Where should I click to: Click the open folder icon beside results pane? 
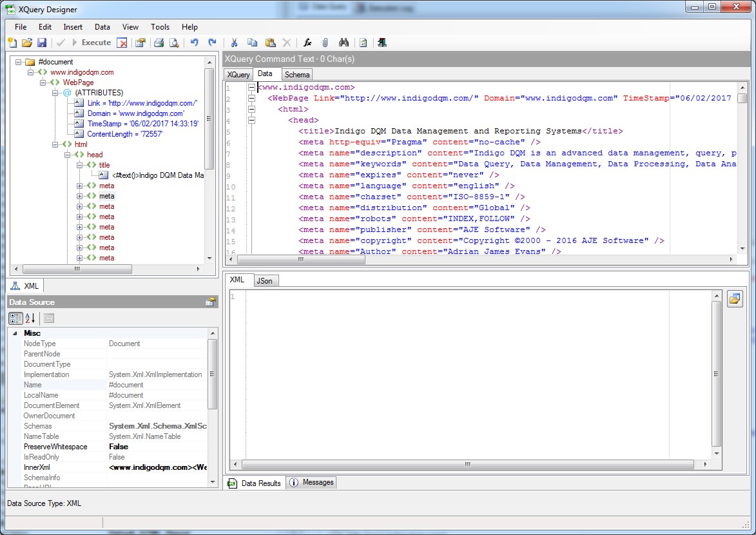[734, 299]
